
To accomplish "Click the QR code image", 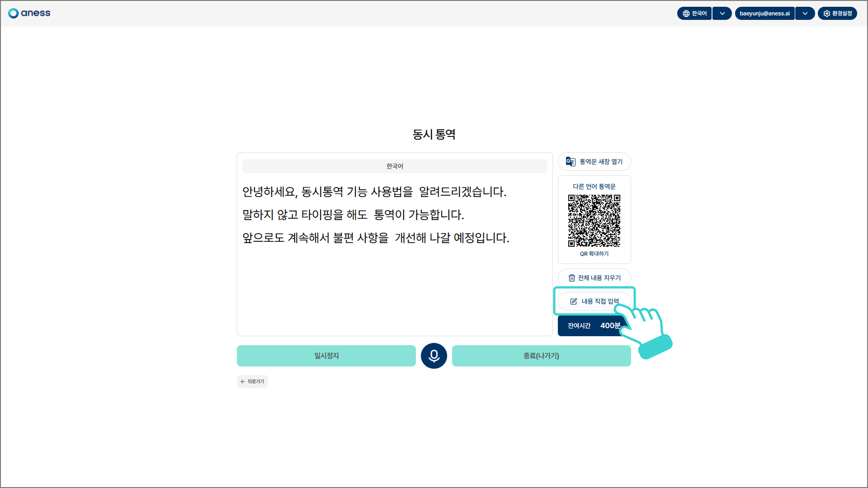I will click(x=594, y=221).
